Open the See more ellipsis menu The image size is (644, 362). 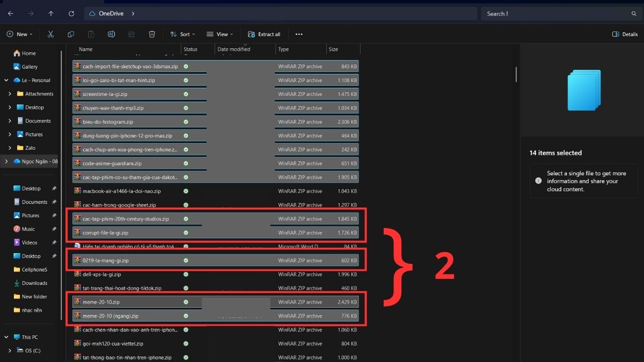click(x=299, y=34)
